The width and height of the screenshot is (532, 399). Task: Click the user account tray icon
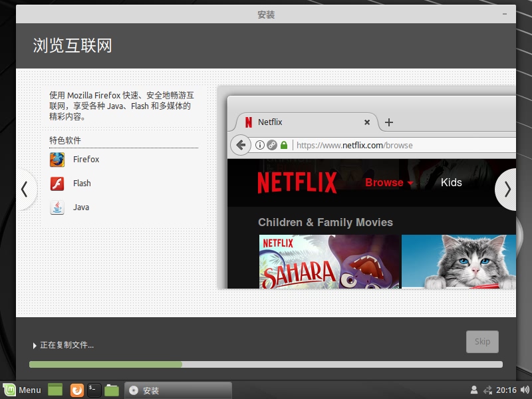(474, 390)
